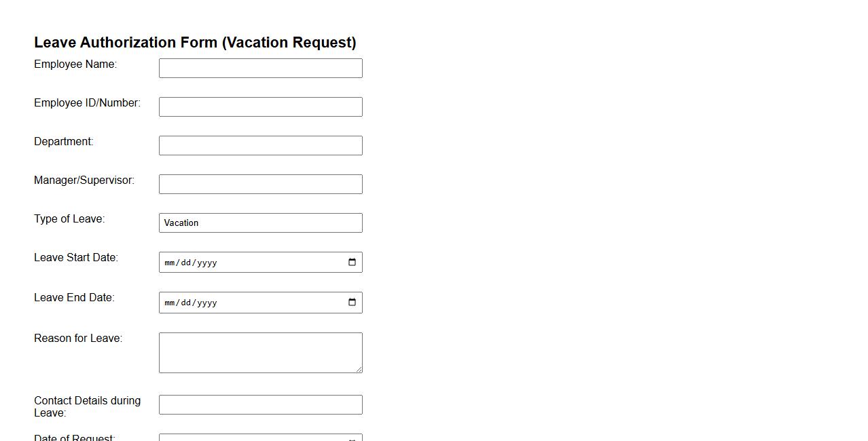Open the Type of Leave dropdown
The width and height of the screenshot is (868, 441).
click(260, 223)
